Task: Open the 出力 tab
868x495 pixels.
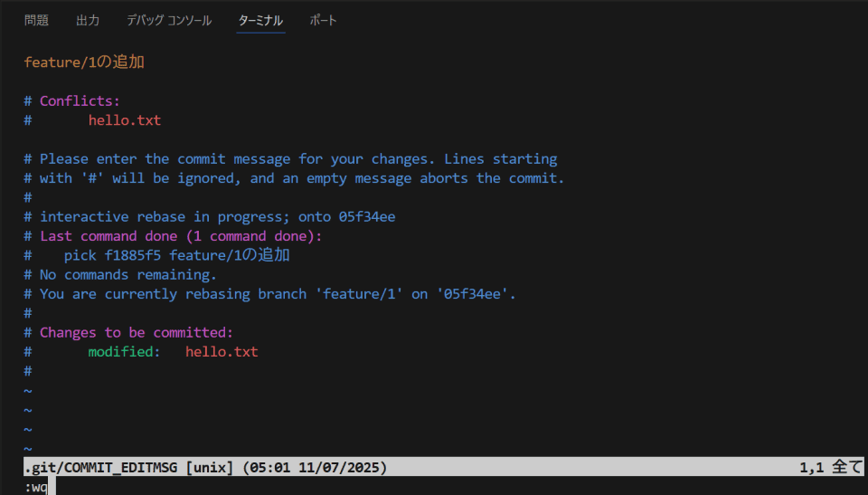Action: pos(88,21)
